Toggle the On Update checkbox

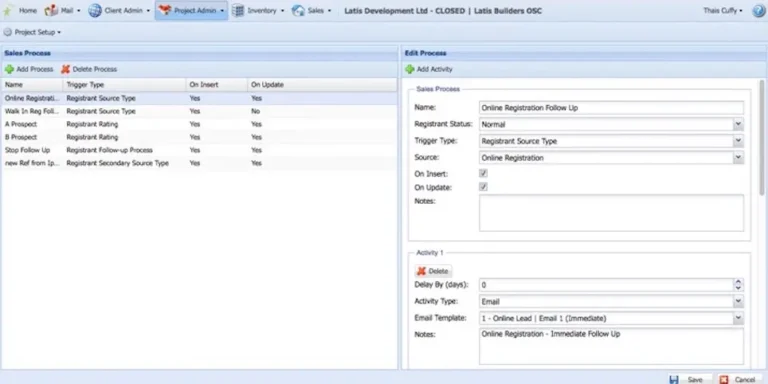pos(483,187)
